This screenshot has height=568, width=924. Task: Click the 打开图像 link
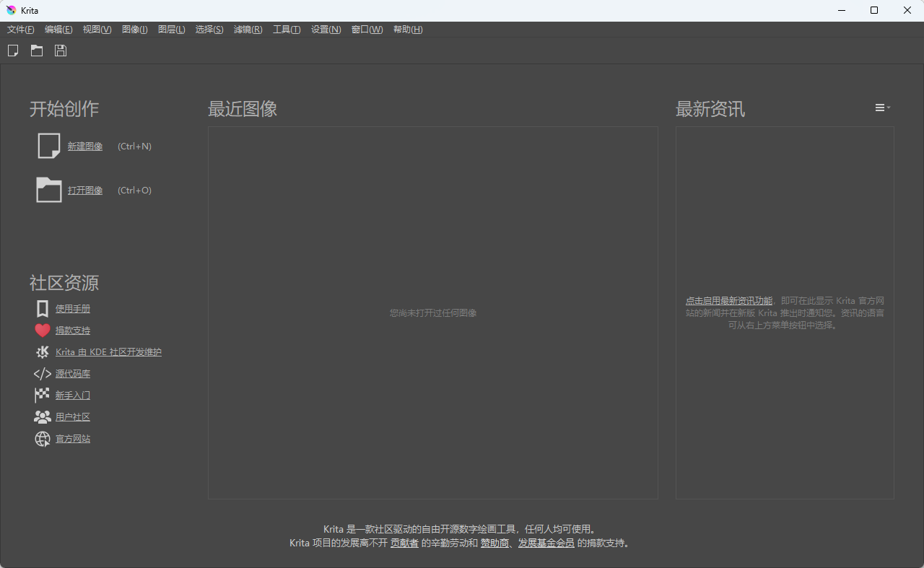pos(85,191)
